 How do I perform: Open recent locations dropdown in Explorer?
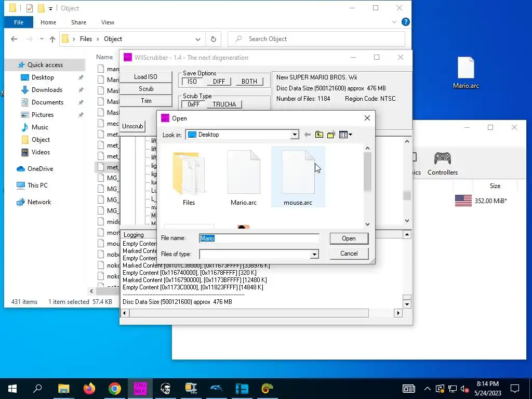[42, 39]
